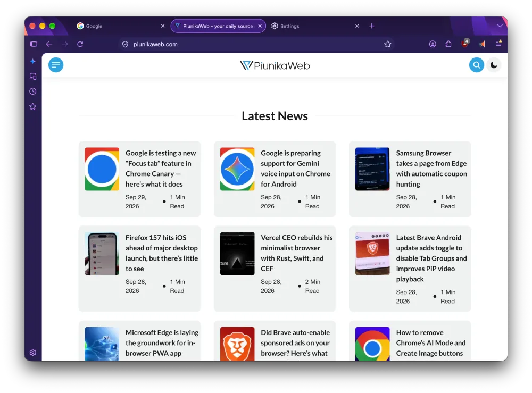Viewport: 532px width, 393px height.
Task: Open the PiunikaWeb hamburger menu button
Action: pos(56,65)
